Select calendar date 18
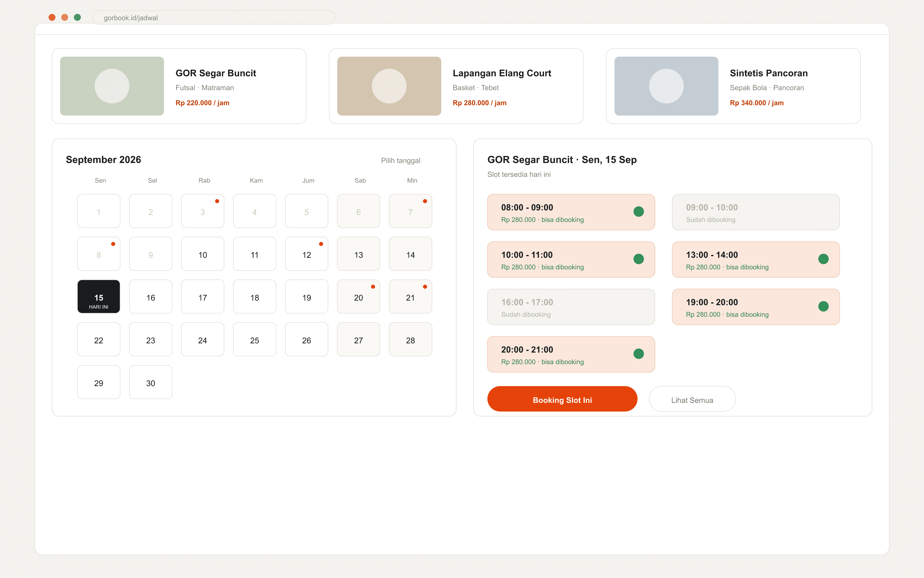 (255, 297)
